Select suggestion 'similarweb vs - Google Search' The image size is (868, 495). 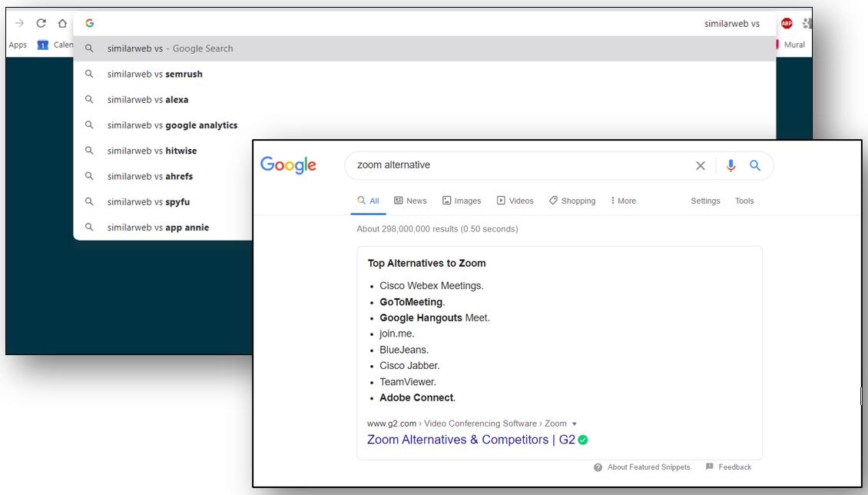425,48
